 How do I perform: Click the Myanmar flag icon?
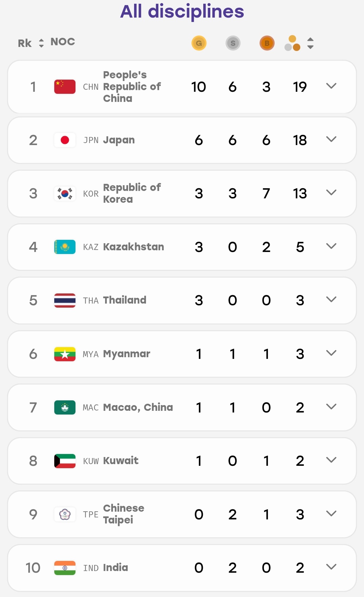(x=65, y=354)
